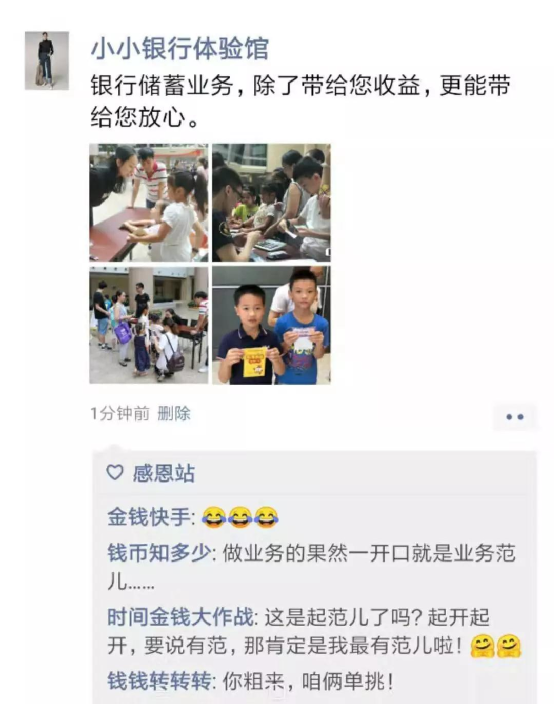Click the last hugging-face emoji
Image resolution: width=554 pixels, height=704 pixels.
tap(509, 647)
